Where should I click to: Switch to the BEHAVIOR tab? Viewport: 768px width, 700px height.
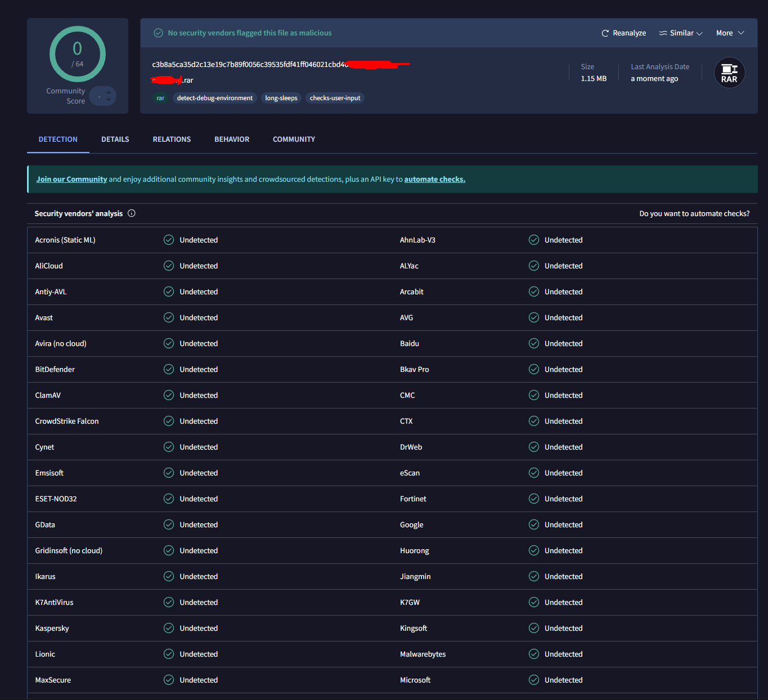coord(232,139)
